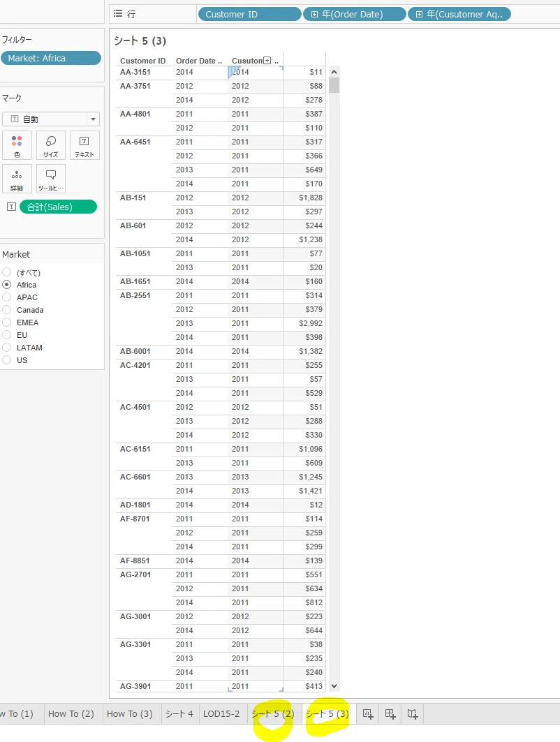Expand the Cusuton column header plus icon
This screenshot has width=560, height=742.
point(267,61)
